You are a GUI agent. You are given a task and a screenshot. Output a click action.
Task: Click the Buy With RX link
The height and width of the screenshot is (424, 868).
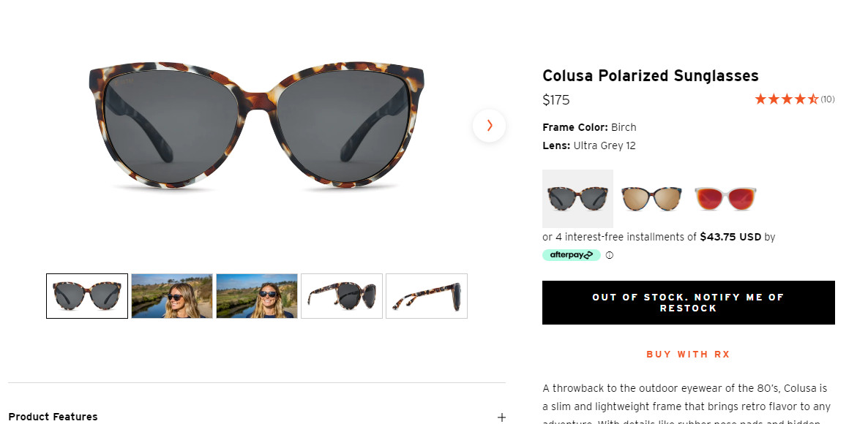click(x=688, y=355)
